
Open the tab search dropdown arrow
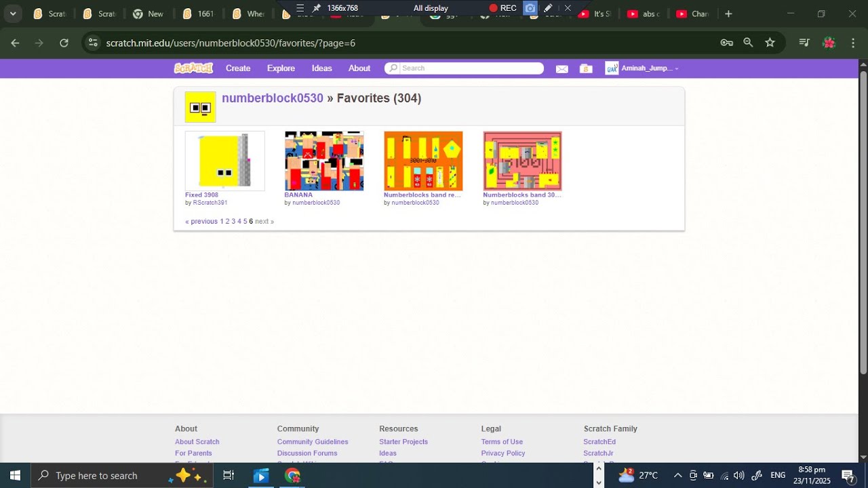tap(13, 14)
